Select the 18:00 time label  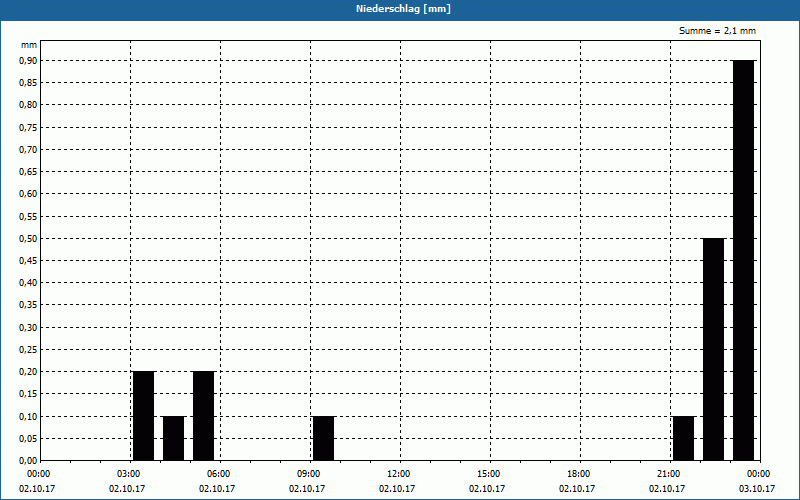(579, 474)
